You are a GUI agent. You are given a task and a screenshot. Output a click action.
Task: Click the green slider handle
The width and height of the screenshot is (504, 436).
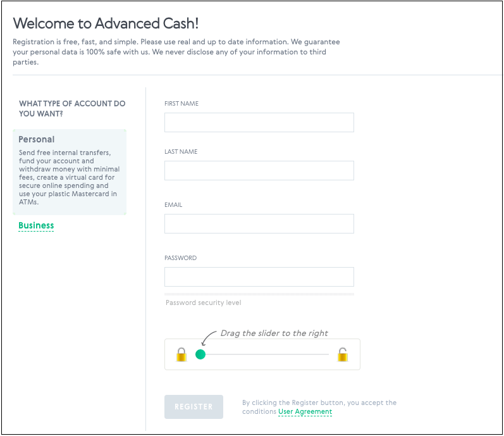[200, 354]
